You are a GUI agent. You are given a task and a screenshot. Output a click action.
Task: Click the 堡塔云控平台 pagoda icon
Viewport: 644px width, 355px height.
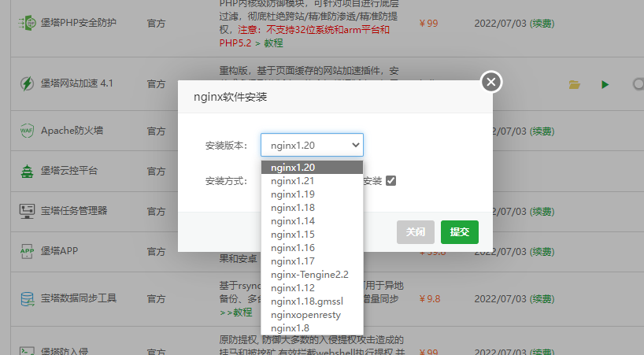tap(27, 171)
